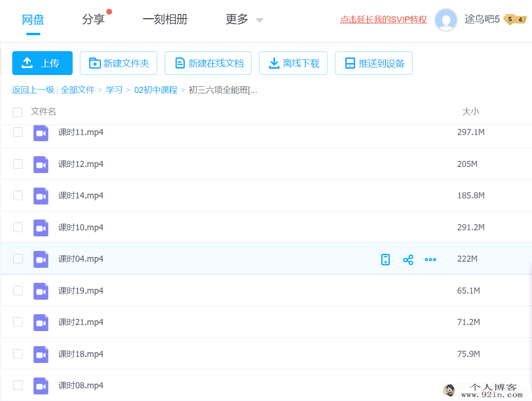Screen dimensions: 532x401
Task: Click the video icon for 课时19.mp4
Action: (41, 291)
